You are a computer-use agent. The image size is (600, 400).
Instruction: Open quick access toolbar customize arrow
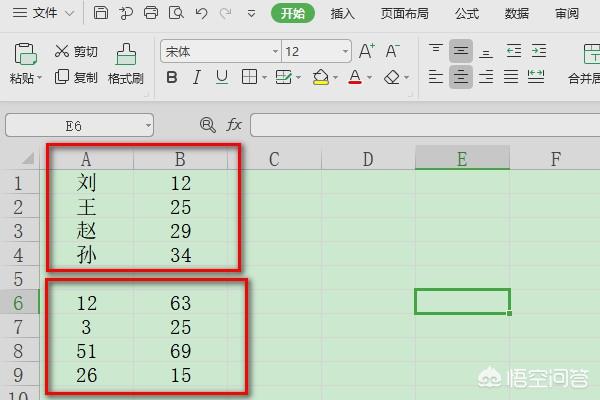tap(251, 15)
